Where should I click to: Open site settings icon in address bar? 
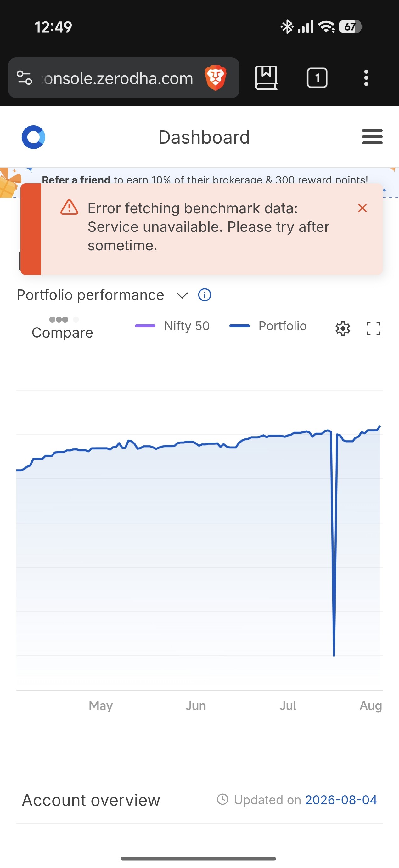(x=24, y=78)
